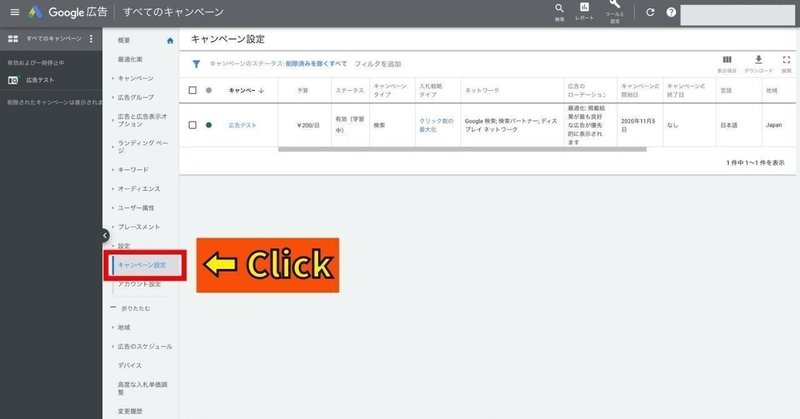The height and width of the screenshot is (419, 800).
Task: Click the table's horizontal scrollbar
Action: click(462, 150)
